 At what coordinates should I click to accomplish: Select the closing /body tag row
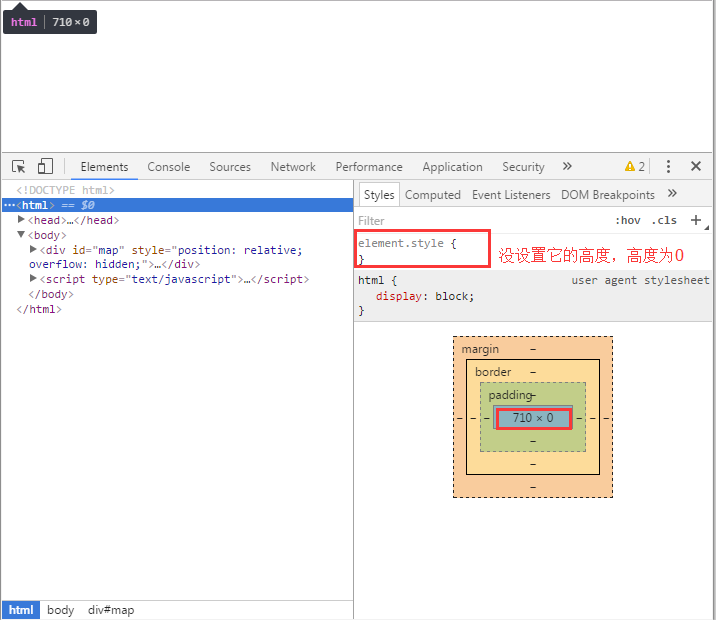51,294
